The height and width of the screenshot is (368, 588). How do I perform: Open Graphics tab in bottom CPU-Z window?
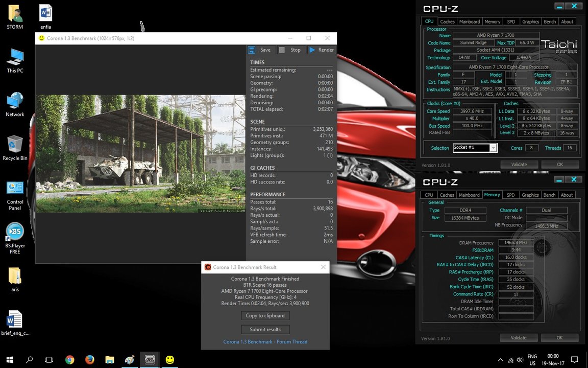530,195
